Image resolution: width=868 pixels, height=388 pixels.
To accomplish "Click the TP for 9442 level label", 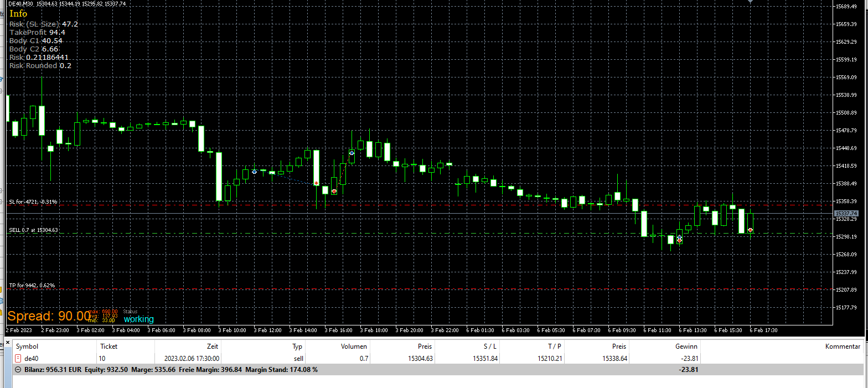I will tap(32, 286).
